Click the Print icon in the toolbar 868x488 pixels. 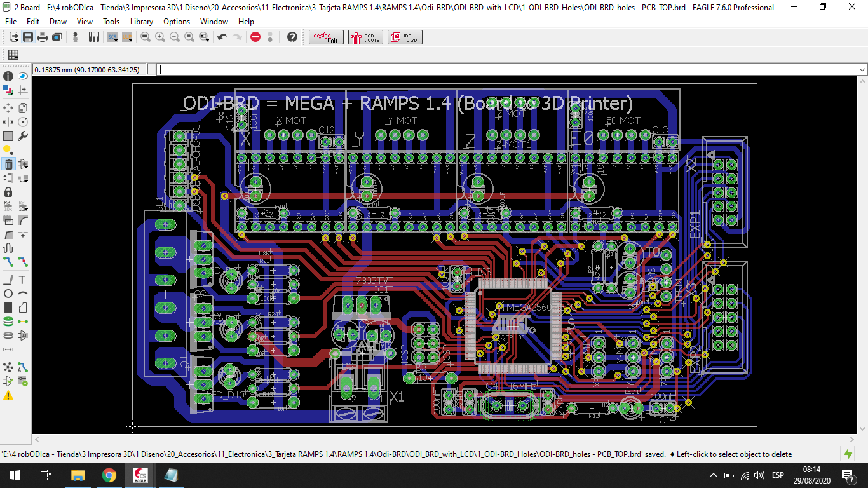[x=43, y=37]
